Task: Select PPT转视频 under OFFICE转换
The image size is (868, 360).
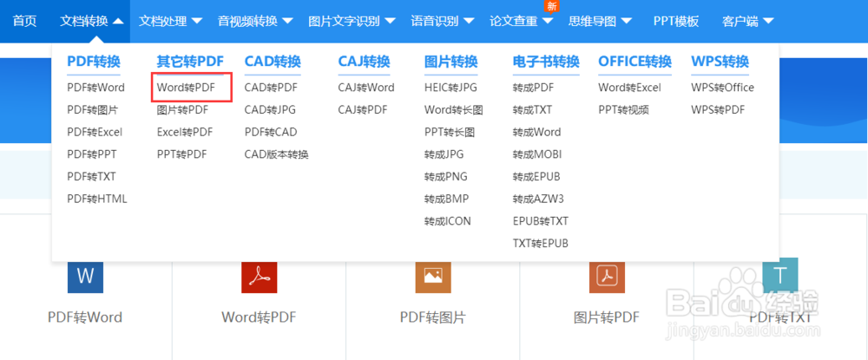Action: [623, 110]
